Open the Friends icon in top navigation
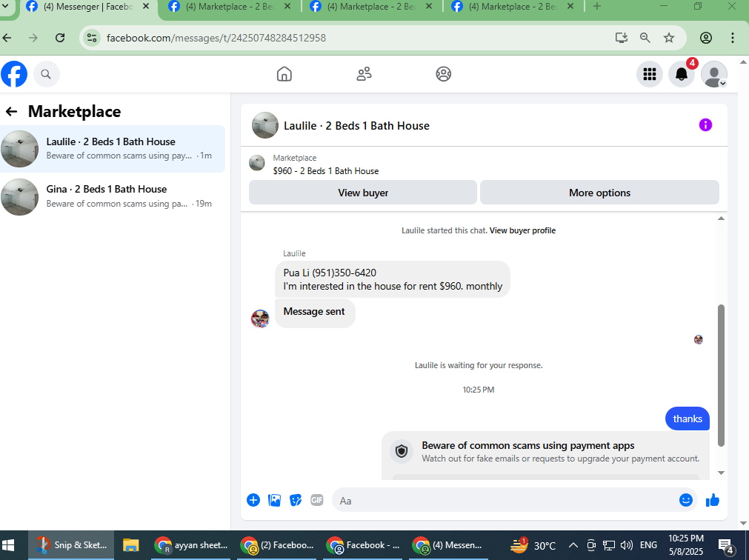The image size is (749, 560). pyautogui.click(x=364, y=74)
